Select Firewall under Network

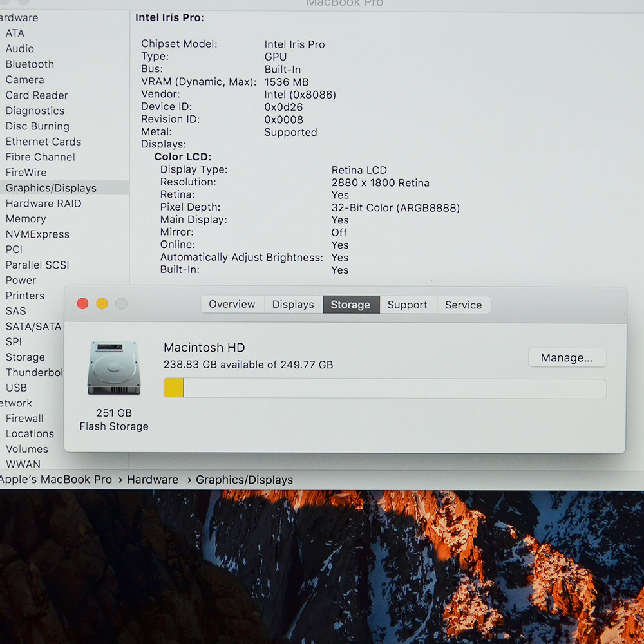[24, 419]
